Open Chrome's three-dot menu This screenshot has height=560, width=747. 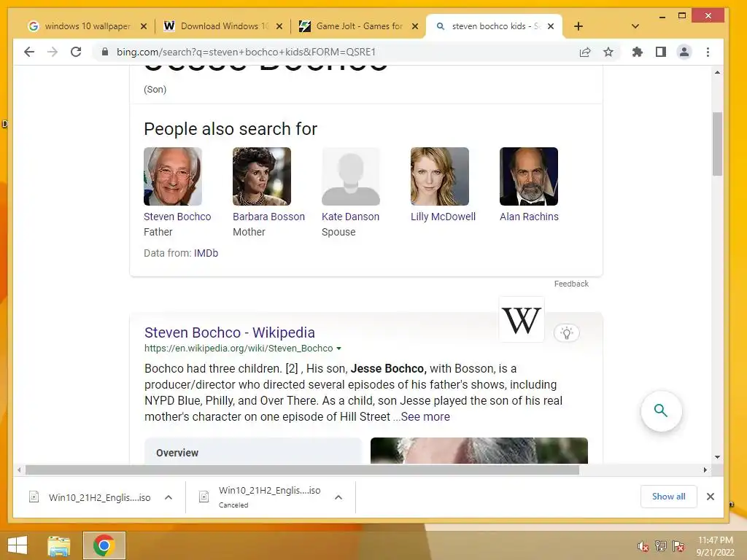pyautogui.click(x=708, y=52)
